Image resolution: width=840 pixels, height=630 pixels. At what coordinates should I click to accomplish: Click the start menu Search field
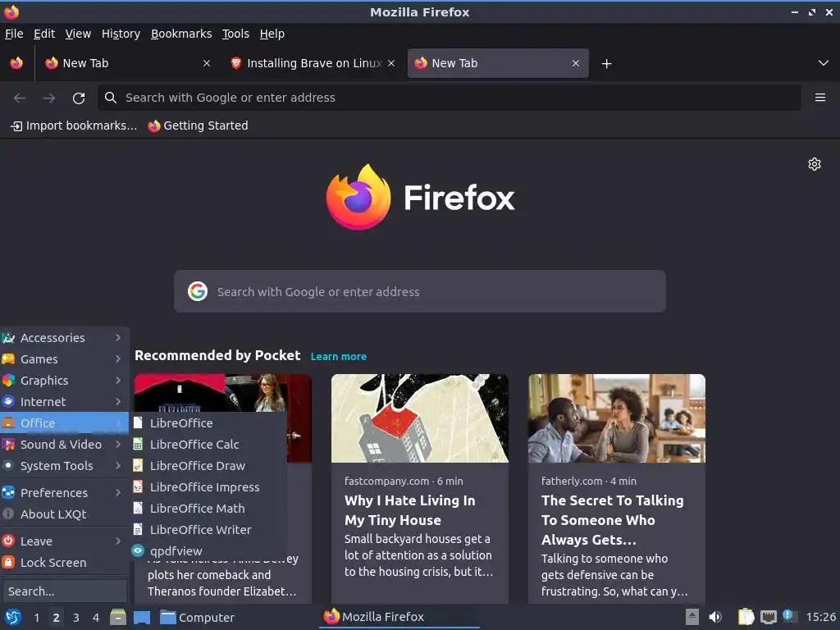point(64,591)
